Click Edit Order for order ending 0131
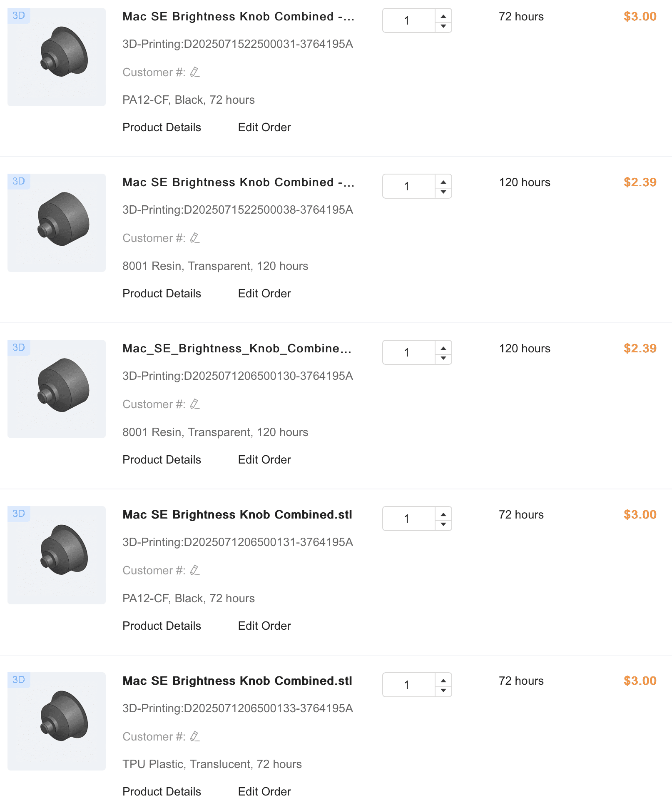Screen dimensions: 672x808 264,626
